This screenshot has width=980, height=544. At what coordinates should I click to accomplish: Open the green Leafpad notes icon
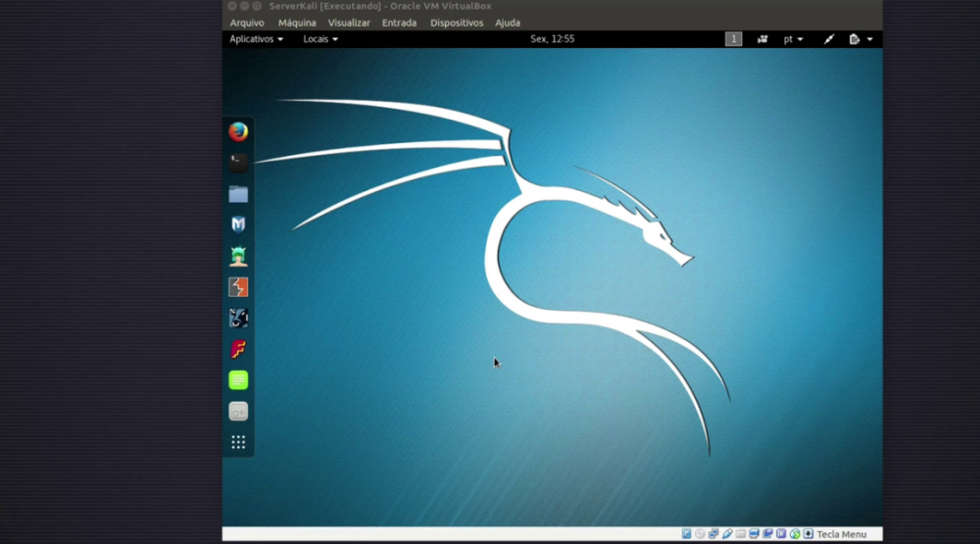(238, 380)
